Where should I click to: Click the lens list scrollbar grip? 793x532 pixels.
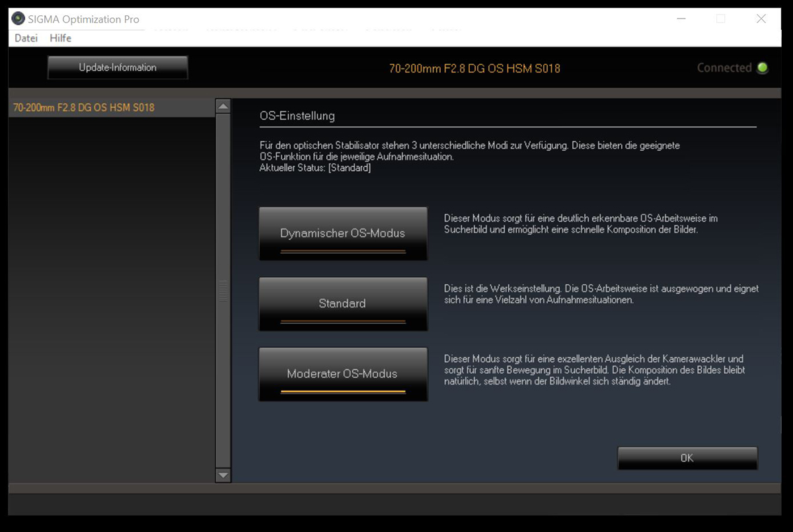coord(223,291)
